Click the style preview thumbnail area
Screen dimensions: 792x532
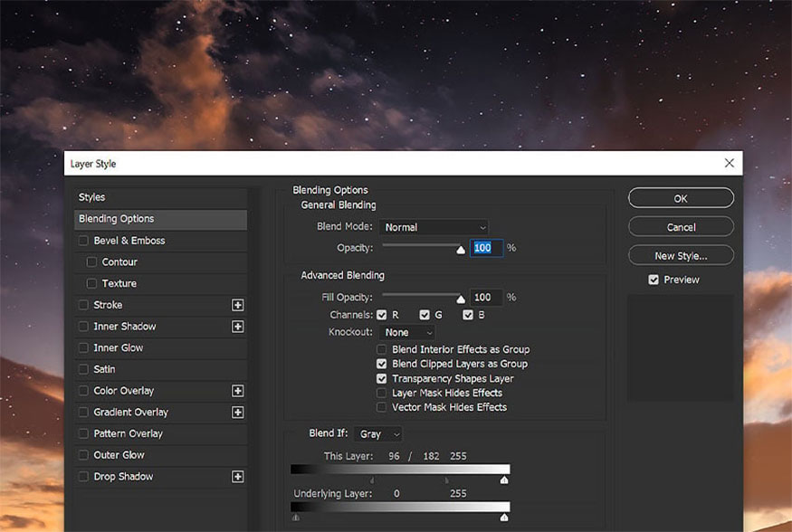point(680,348)
